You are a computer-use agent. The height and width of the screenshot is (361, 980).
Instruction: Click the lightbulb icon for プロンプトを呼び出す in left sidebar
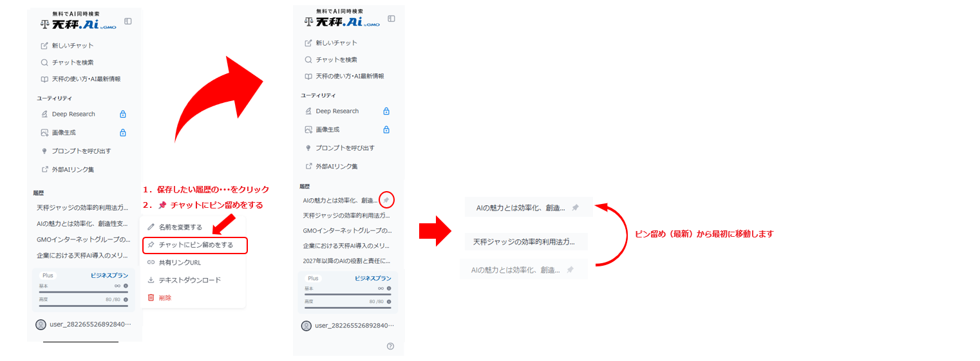click(44, 151)
